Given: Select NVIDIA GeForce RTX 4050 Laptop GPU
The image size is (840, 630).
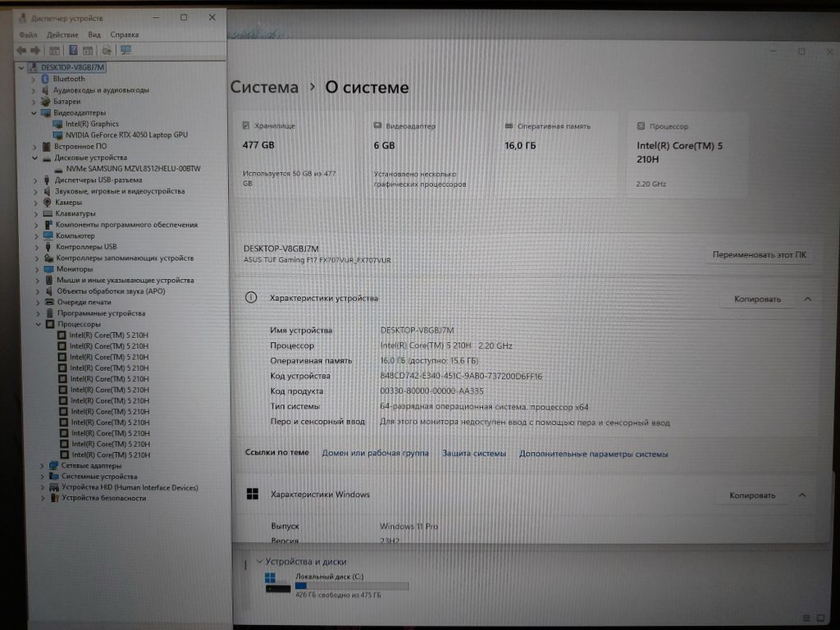Looking at the screenshot, I should pos(126,135).
